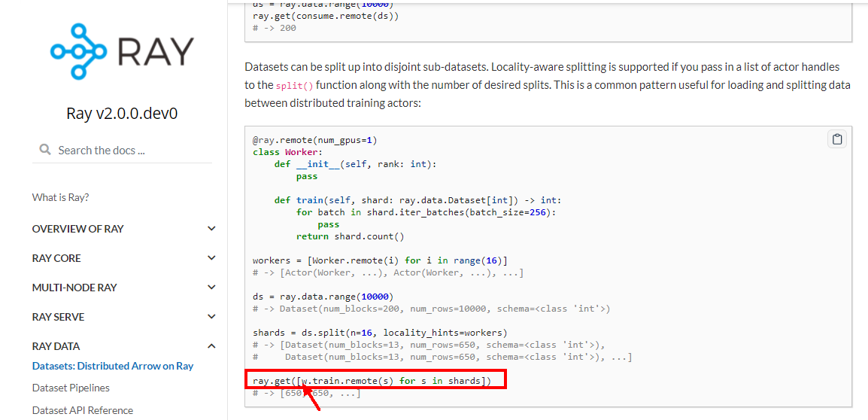Open the OVERVIEW OF RAY section
This screenshot has height=420, width=868.
[78, 229]
